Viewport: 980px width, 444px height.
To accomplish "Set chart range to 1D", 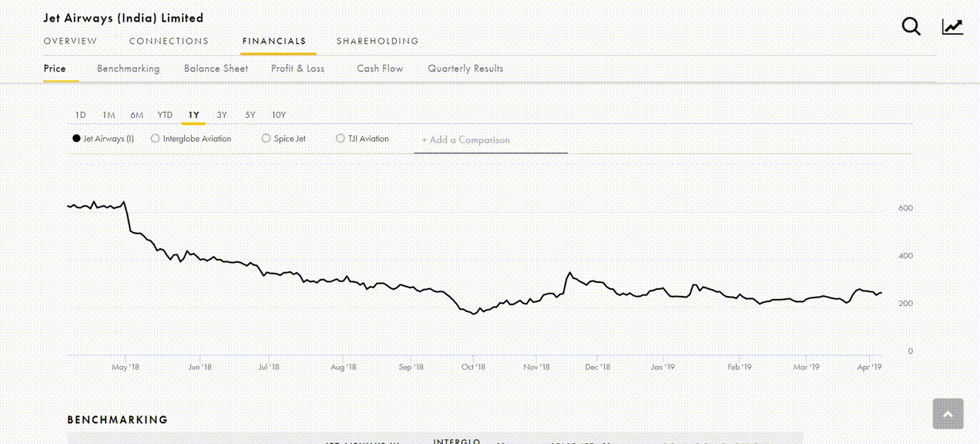I will tap(80, 115).
